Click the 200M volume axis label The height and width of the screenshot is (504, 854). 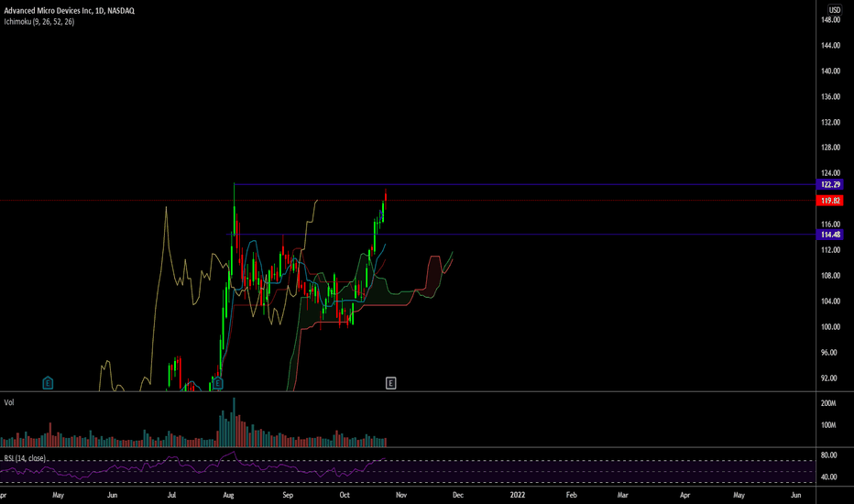828,403
